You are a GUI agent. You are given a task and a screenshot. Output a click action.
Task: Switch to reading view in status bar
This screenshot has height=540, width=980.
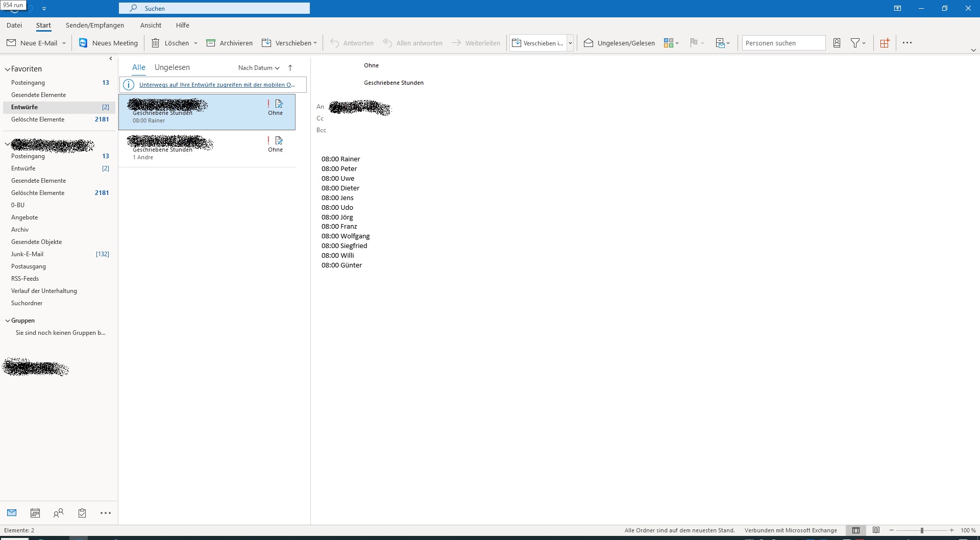[x=876, y=530]
